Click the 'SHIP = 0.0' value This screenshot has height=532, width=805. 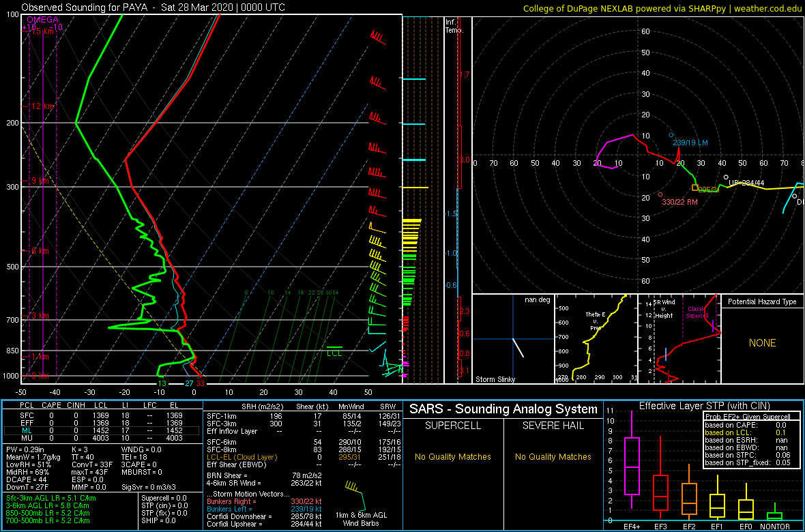click(158, 520)
